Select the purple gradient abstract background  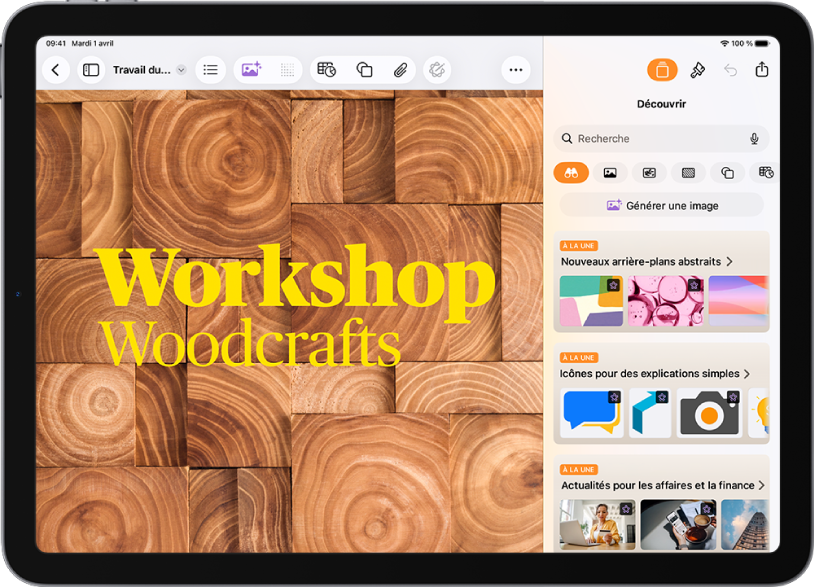(738, 301)
